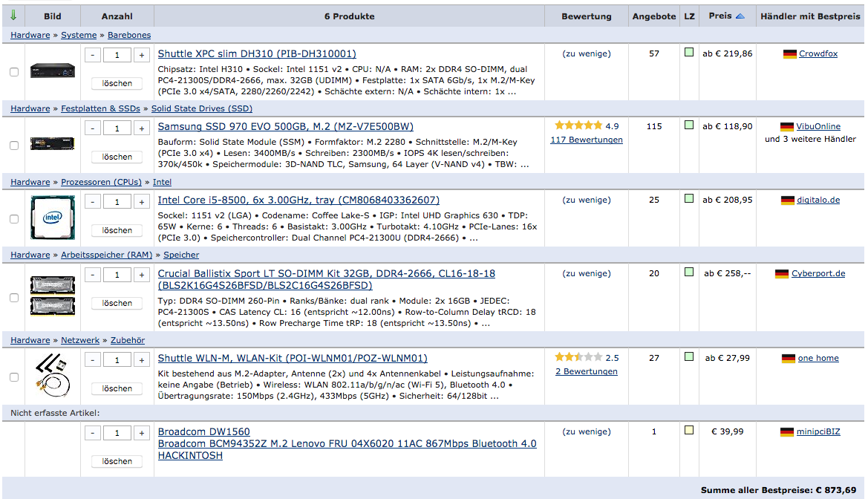Image resolution: width=868 pixels, height=499 pixels.
Task: View 2 Bewertungen for Shuttle WLN-M
Action: pos(587,371)
